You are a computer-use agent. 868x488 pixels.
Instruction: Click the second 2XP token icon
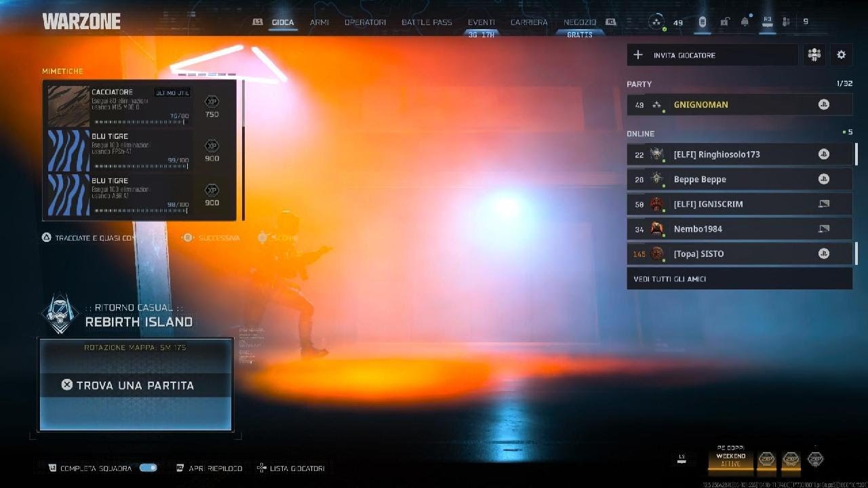click(x=791, y=460)
